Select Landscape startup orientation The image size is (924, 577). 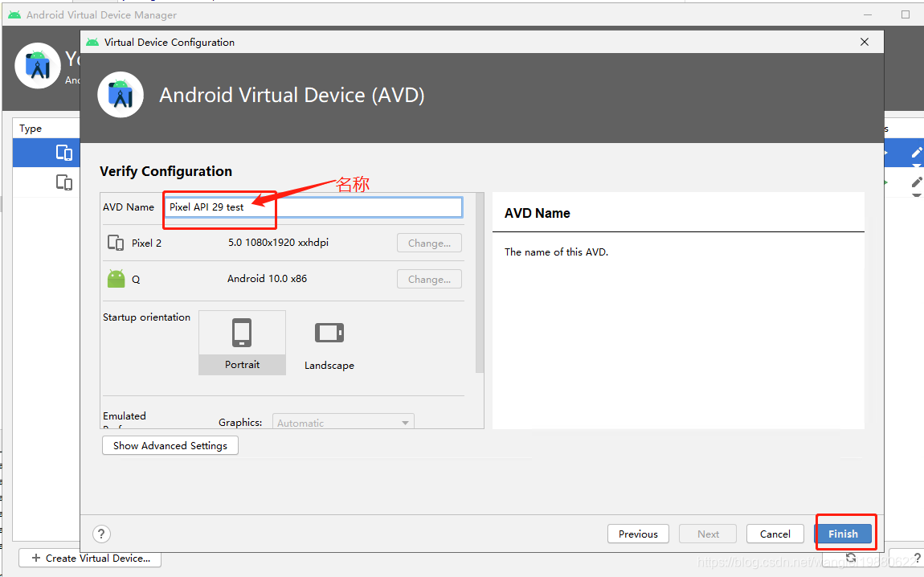329,344
